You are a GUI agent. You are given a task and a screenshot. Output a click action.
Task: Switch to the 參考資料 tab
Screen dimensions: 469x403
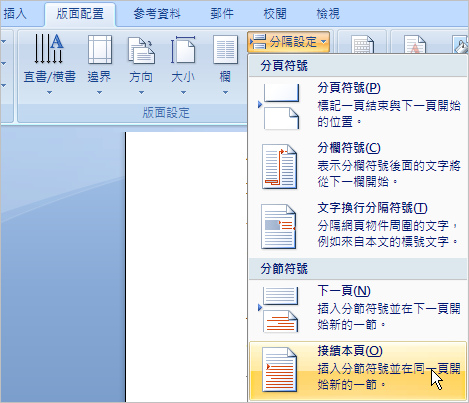pos(157,14)
